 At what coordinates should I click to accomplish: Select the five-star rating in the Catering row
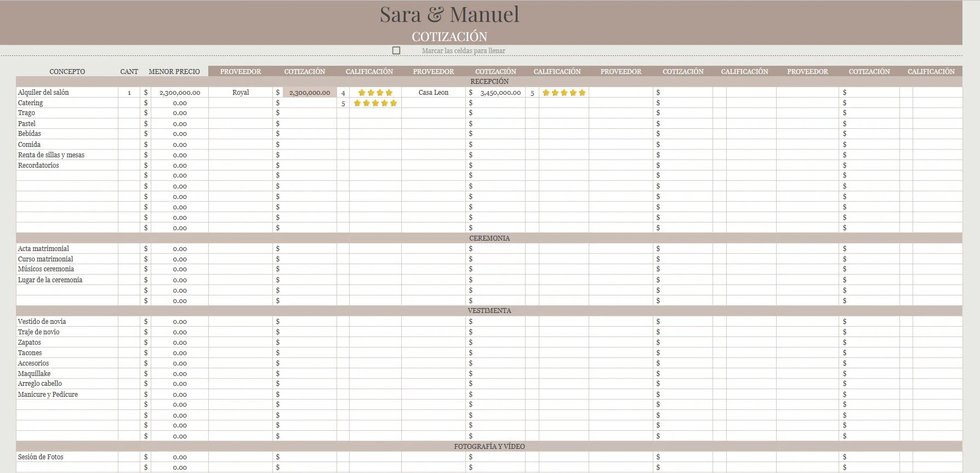[x=375, y=103]
